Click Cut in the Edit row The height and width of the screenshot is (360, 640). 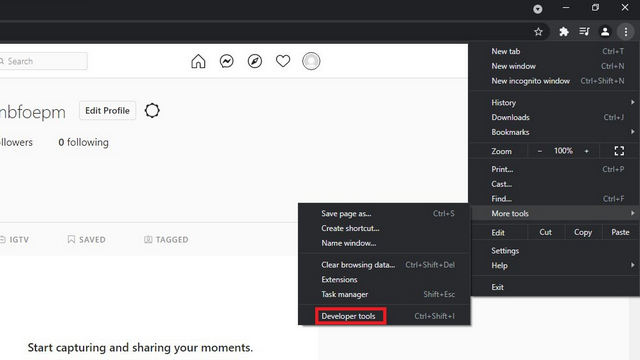coord(546,232)
